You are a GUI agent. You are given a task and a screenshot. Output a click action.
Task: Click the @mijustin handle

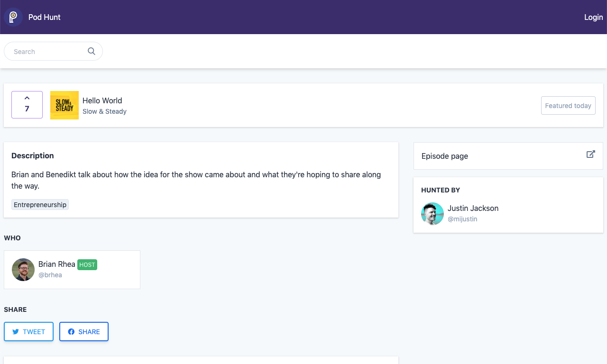[462, 219]
